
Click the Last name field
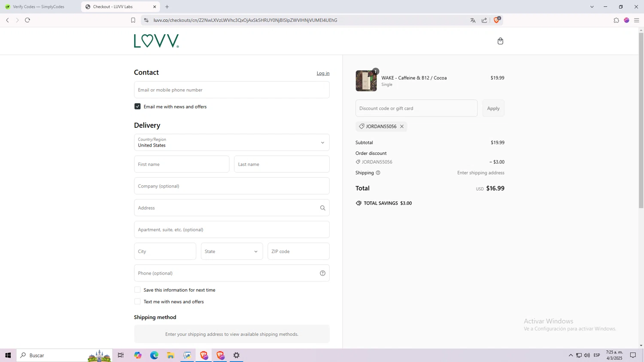(282, 164)
